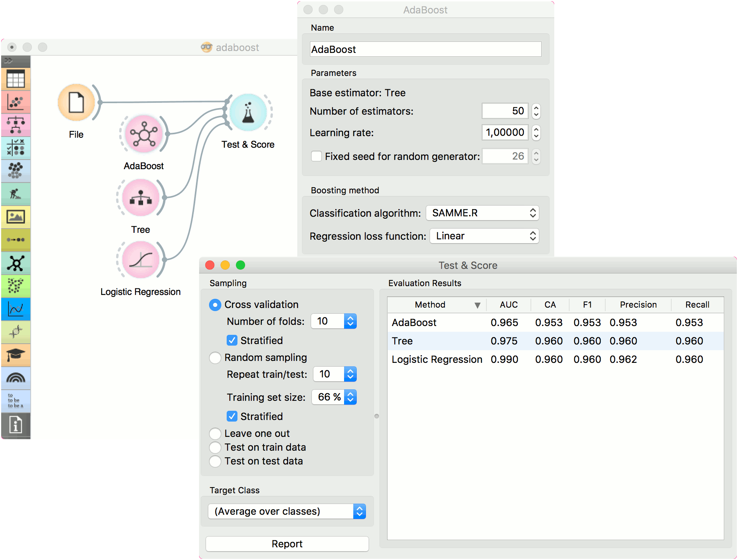Click the Learning rate stepper arrows
This screenshot has height=560, width=738.
(536, 133)
